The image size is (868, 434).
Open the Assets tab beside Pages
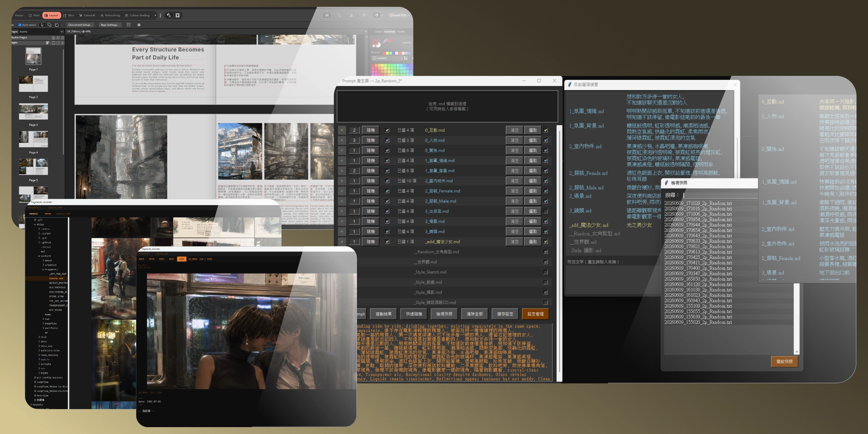(x=24, y=32)
